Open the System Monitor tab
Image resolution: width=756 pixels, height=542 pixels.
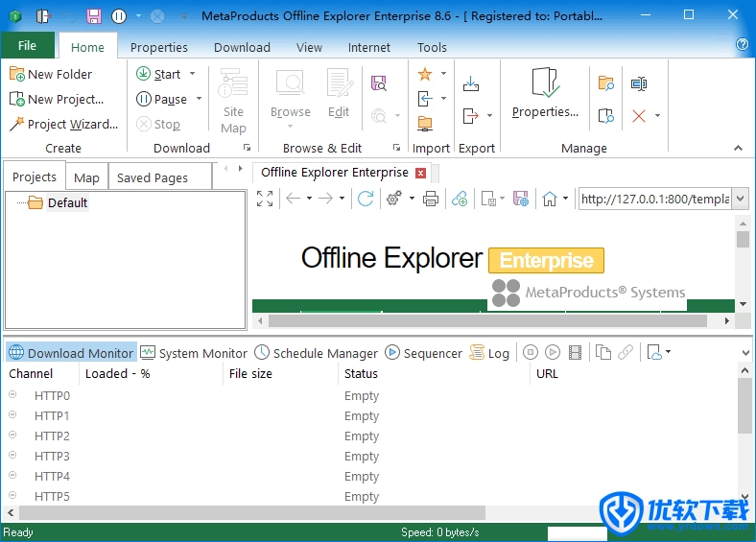point(194,353)
